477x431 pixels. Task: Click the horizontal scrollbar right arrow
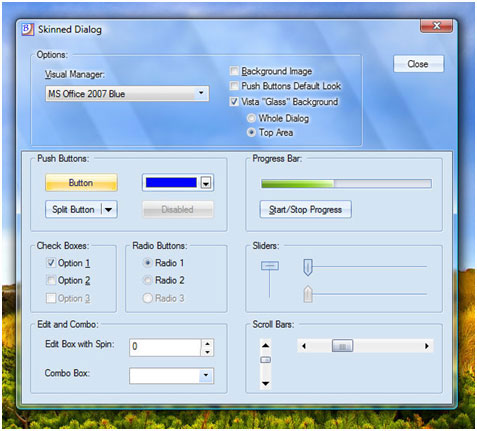[427, 346]
